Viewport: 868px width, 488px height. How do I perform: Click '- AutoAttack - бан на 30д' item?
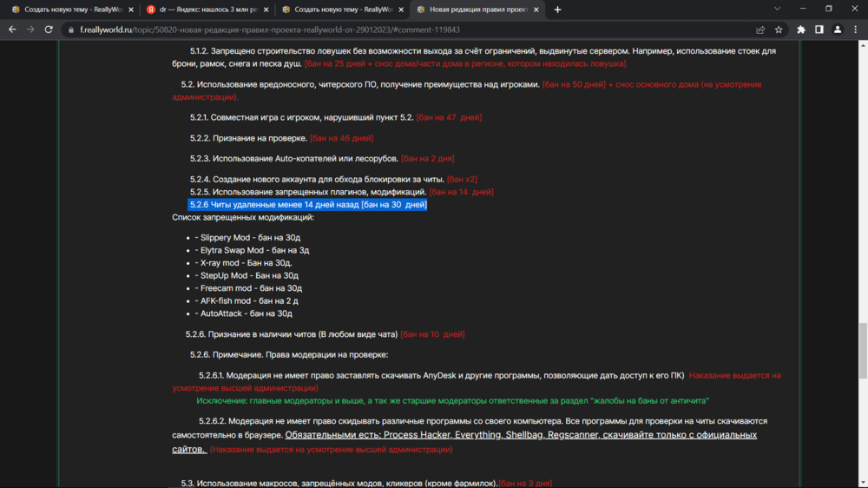tap(243, 313)
